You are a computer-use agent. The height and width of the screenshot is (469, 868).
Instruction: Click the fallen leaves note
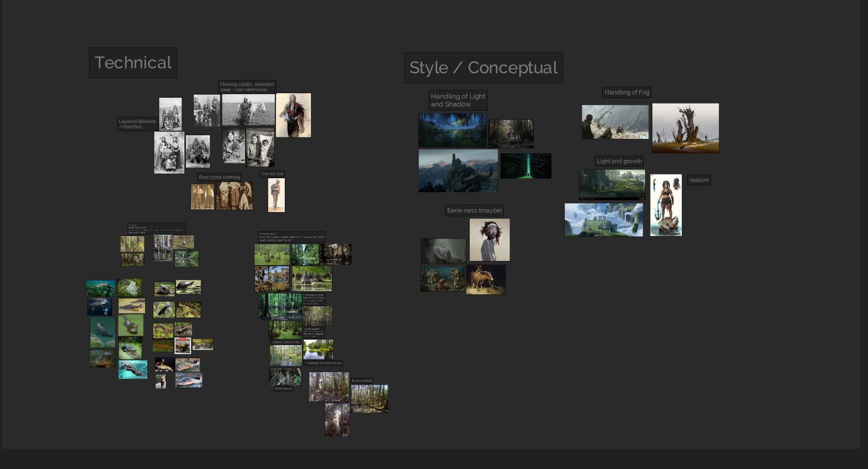point(284,388)
